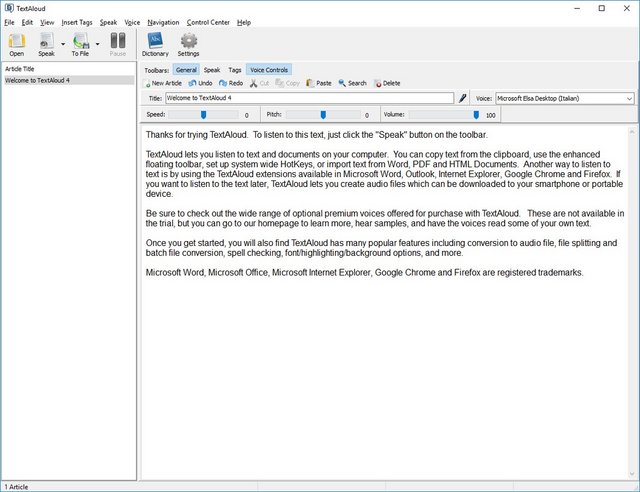Click the trademarks line mentioning Microsoft Word
This screenshot has width=640, height=492.
pos(364,272)
